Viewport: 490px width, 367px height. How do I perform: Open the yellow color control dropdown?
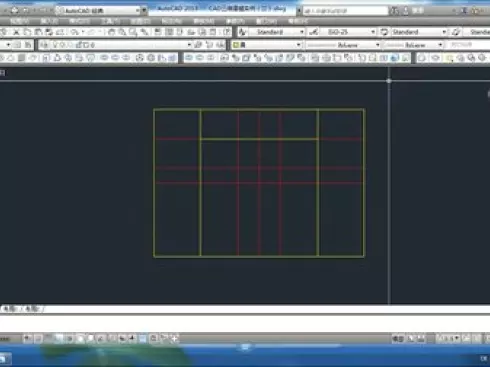[x=267, y=45]
